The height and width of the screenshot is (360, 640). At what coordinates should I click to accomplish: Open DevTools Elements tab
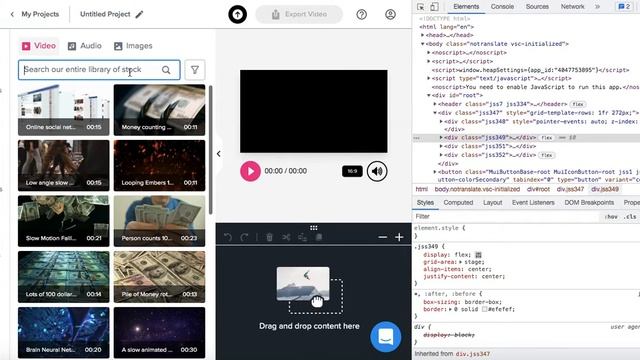pos(466,7)
